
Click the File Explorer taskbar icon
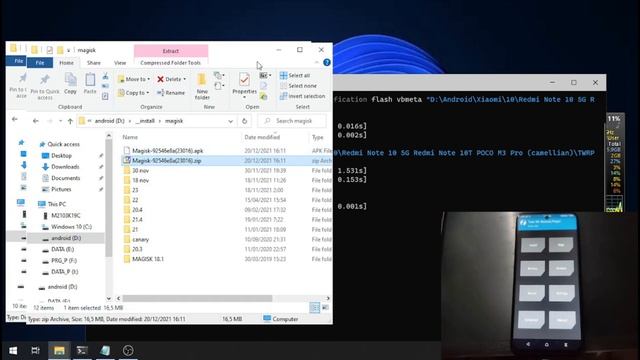tap(59, 351)
